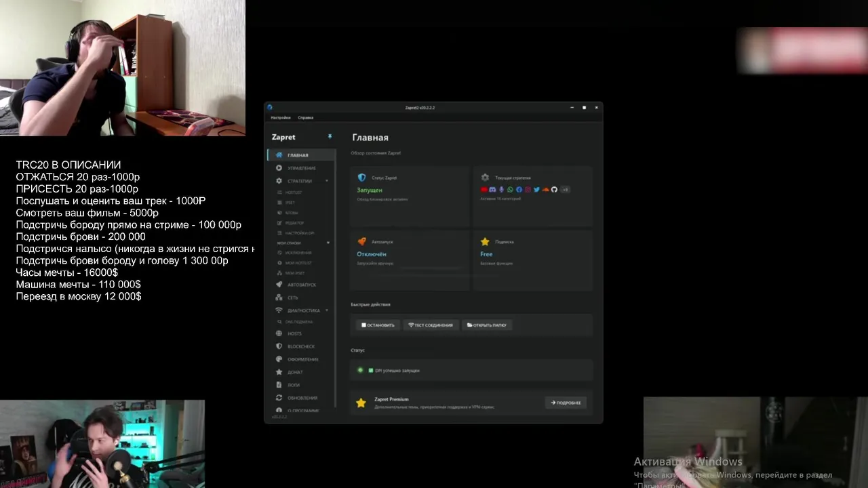Collapse the Стратегии section arrow
The height and width of the screenshot is (488, 868).
point(327,181)
